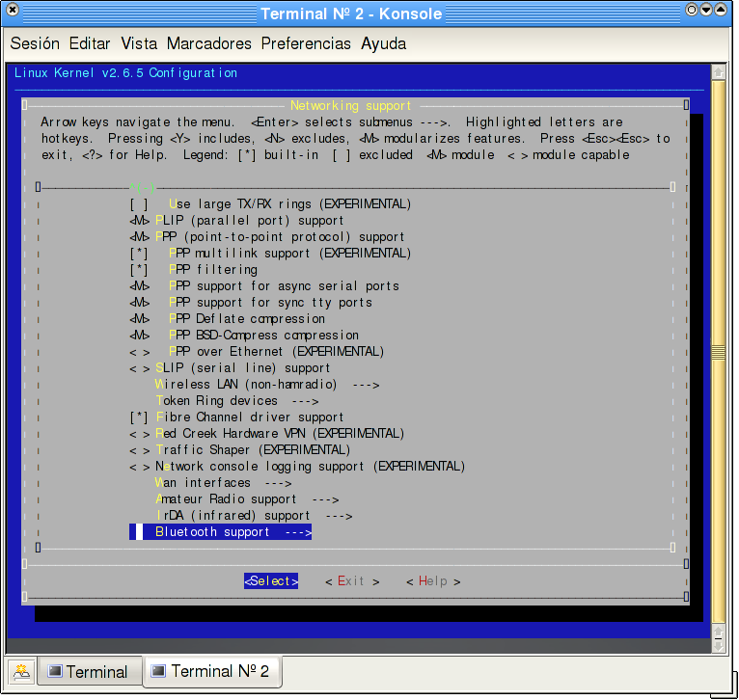
Task: Open the Preferencias menu
Action: (x=306, y=43)
